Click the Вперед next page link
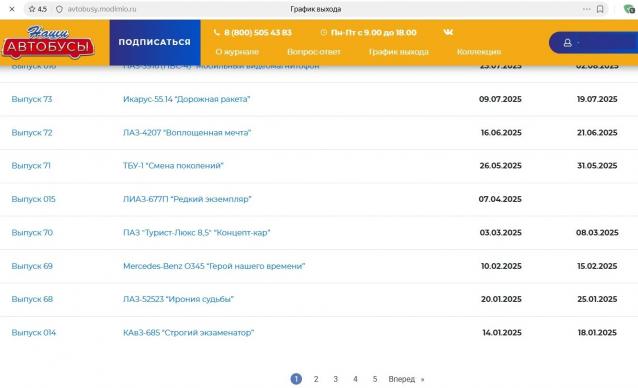The height and width of the screenshot is (388, 638). pos(406,379)
